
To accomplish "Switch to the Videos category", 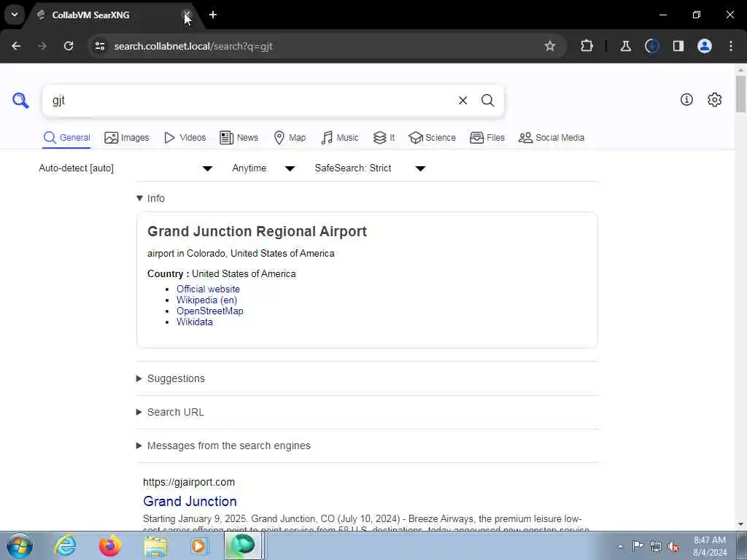I will (185, 138).
